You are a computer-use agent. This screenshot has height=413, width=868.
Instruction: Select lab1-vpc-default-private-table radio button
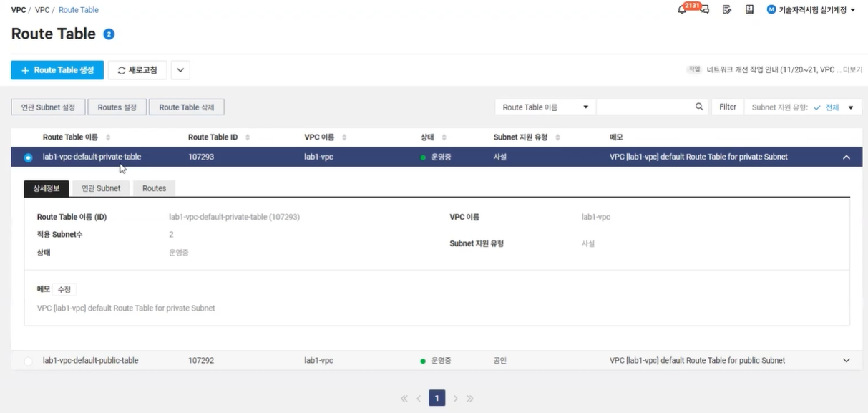(29, 157)
